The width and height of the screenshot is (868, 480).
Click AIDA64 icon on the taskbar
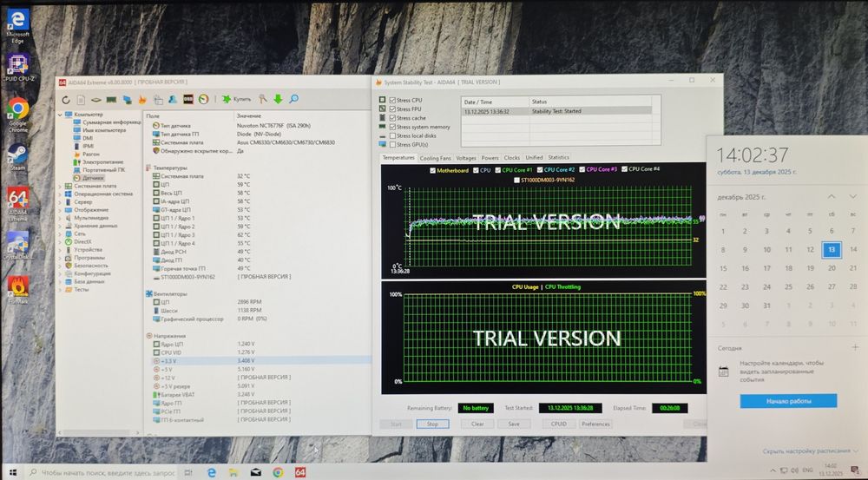300,472
